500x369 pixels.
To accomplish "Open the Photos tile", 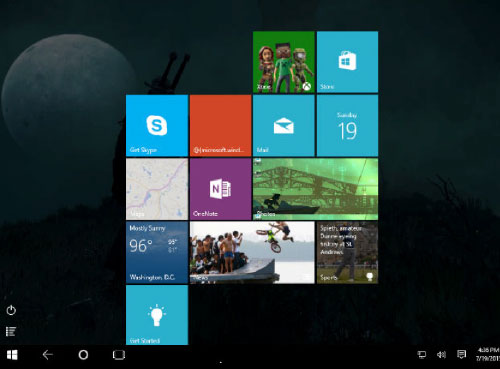I will click(316, 189).
